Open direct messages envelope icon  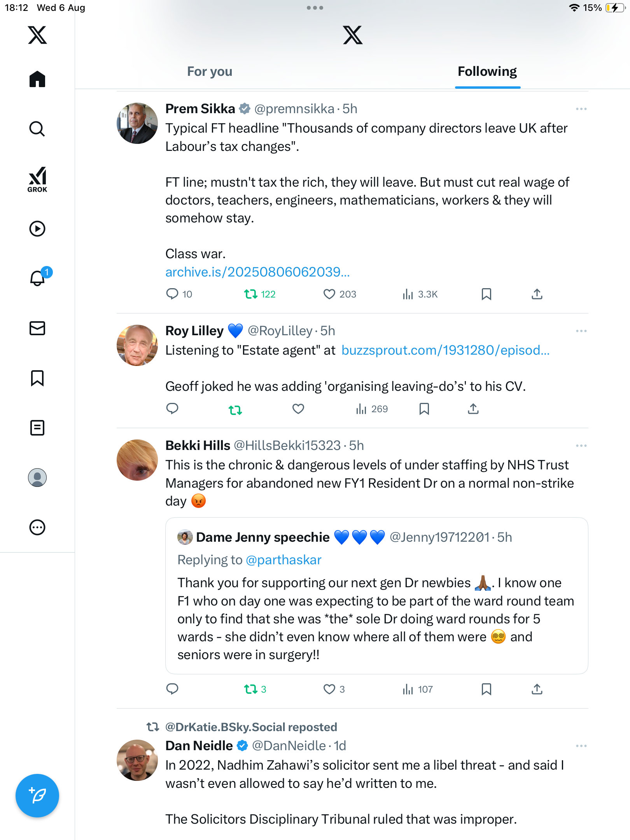pyautogui.click(x=37, y=328)
